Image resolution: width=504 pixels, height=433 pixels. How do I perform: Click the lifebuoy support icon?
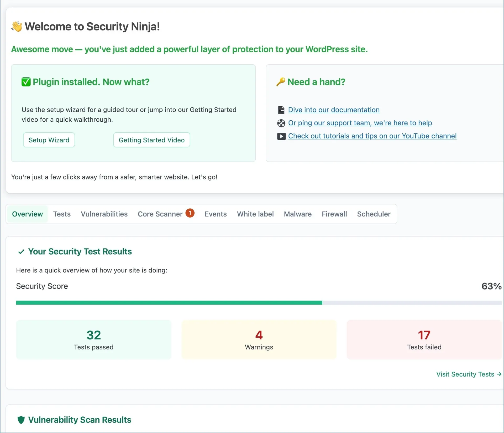click(x=281, y=123)
